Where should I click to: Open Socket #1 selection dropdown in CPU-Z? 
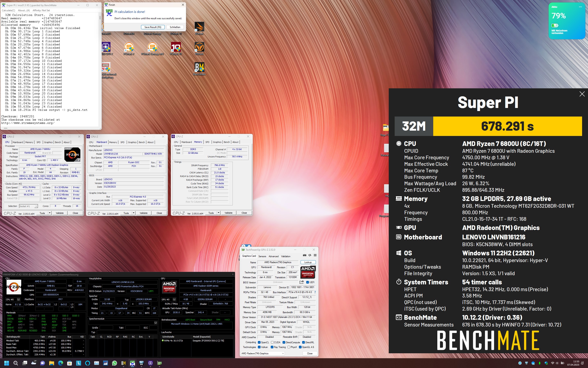click(x=28, y=206)
